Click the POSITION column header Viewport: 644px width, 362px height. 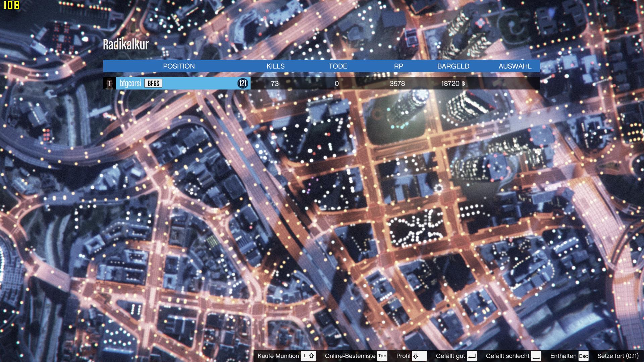coord(179,66)
